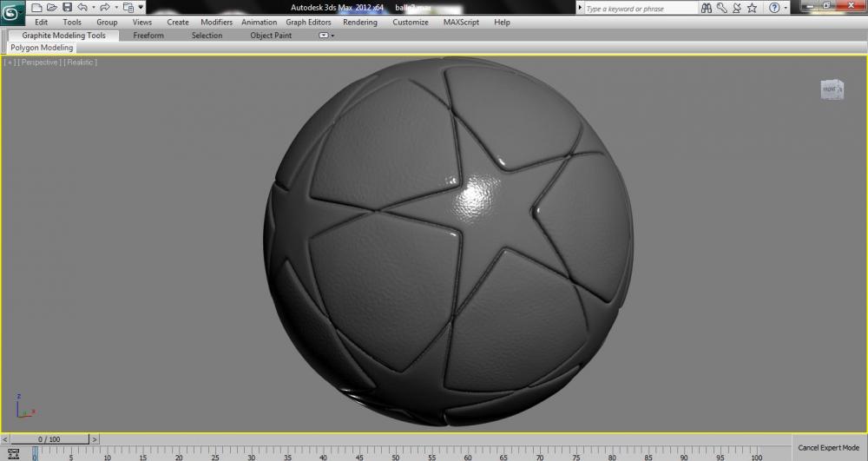Expand the Undo history dropdown arrow
This screenshot has width=868, height=461.
(x=93, y=8)
